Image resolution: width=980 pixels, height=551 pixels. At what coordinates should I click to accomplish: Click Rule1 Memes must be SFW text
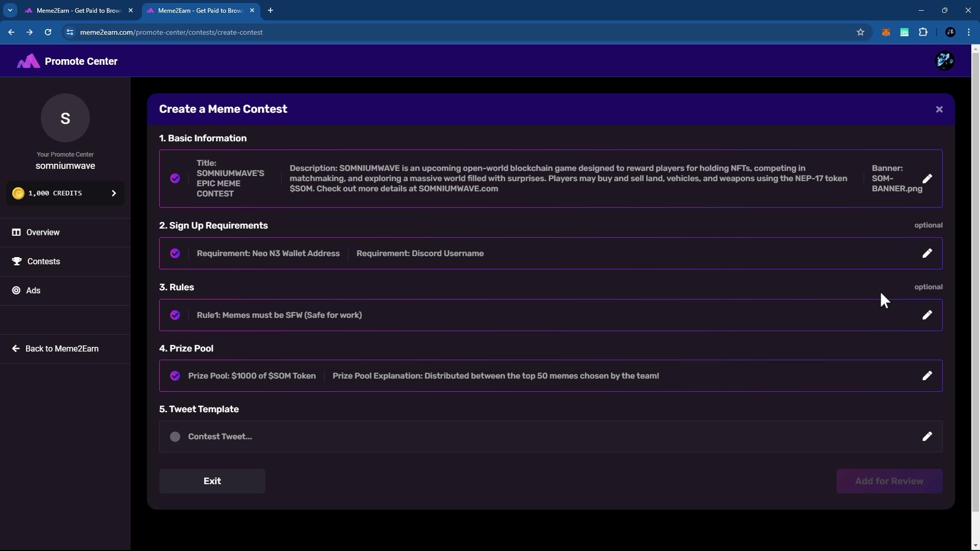coord(279,315)
